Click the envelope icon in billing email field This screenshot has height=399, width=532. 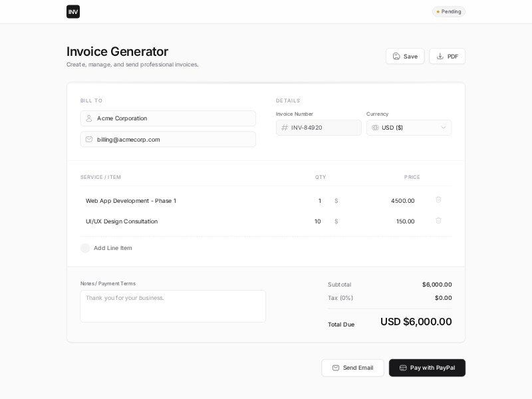89,139
